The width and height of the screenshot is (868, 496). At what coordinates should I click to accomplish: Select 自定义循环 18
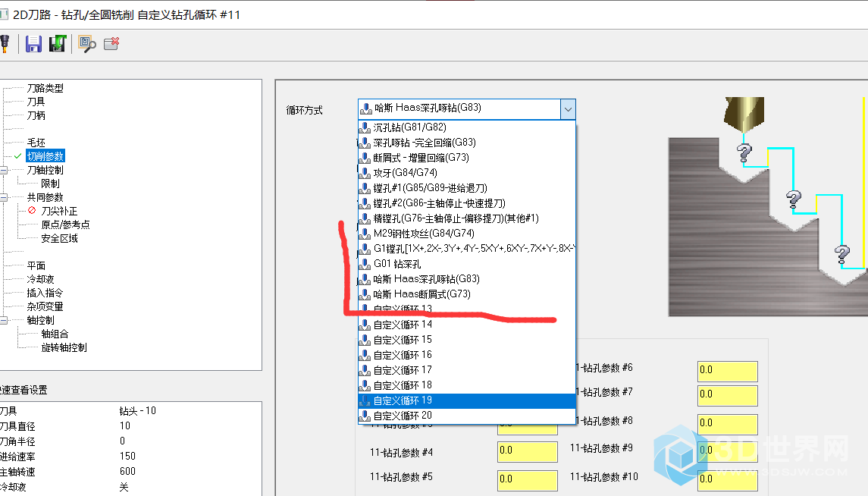467,385
